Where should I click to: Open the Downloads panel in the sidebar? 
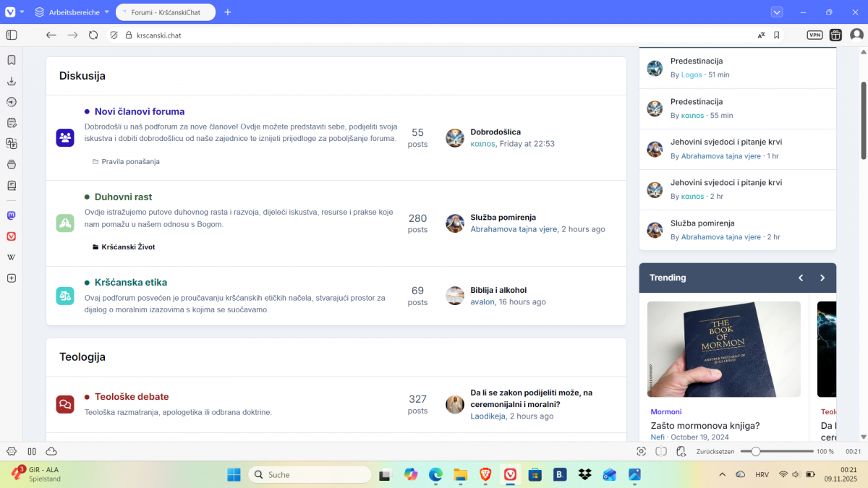click(12, 81)
